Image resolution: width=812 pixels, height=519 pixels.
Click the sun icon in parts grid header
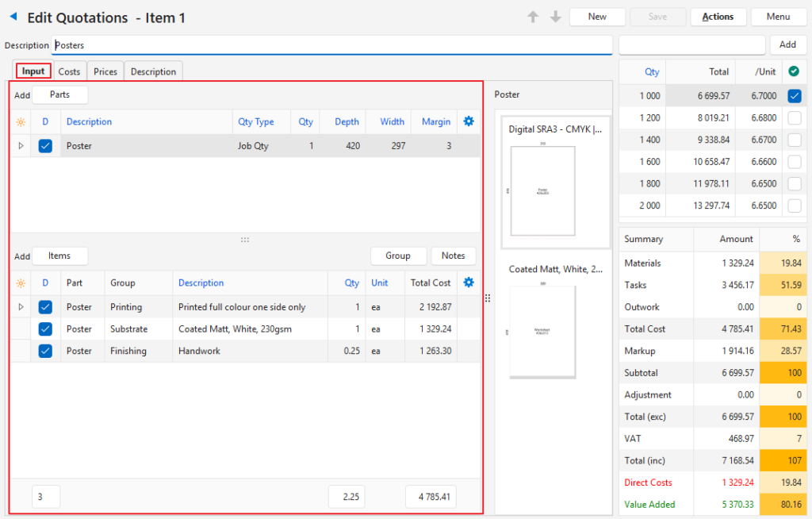(x=21, y=122)
